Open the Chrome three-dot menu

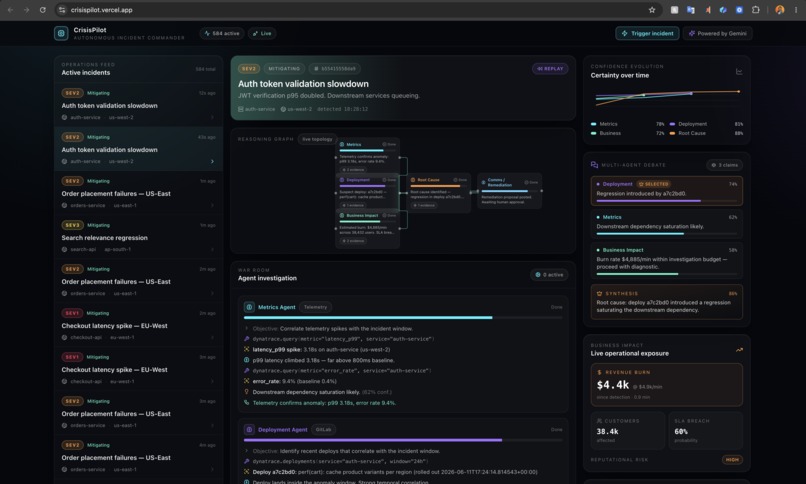pos(796,10)
